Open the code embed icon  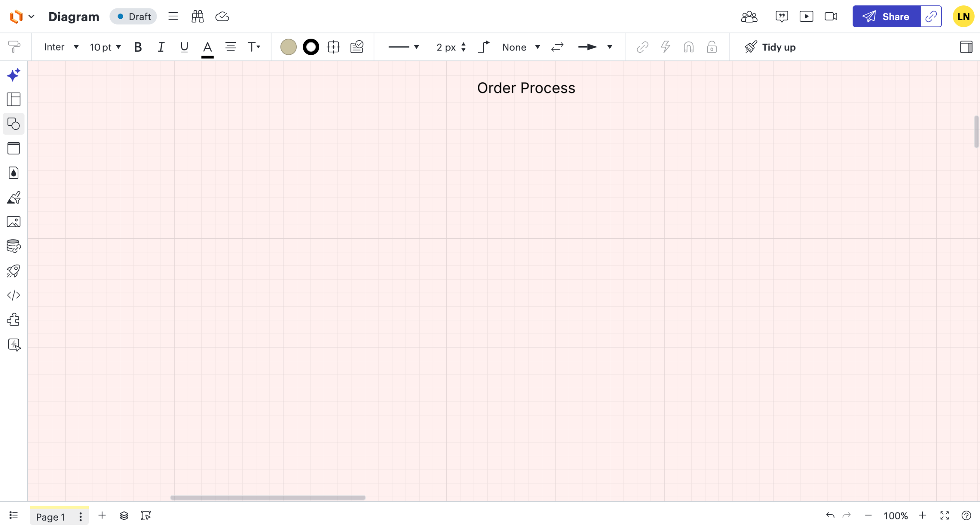[13, 295]
